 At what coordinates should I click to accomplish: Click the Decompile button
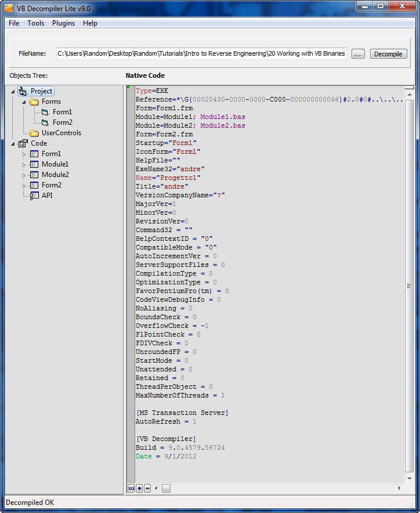point(388,54)
